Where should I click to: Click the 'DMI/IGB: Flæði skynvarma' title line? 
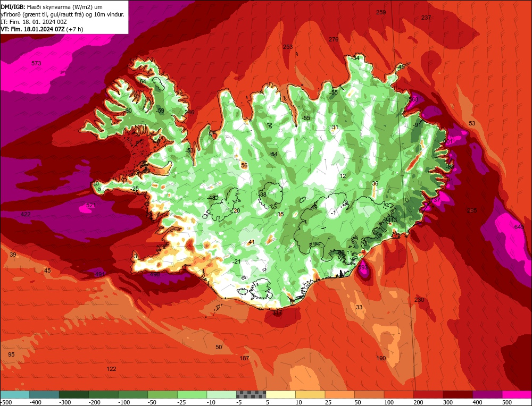point(52,7)
